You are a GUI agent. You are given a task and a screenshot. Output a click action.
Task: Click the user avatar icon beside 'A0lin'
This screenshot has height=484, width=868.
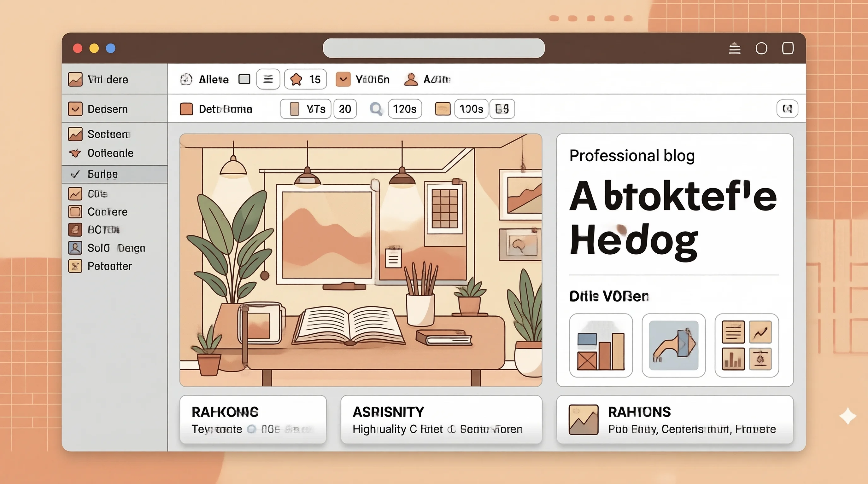[x=411, y=79]
